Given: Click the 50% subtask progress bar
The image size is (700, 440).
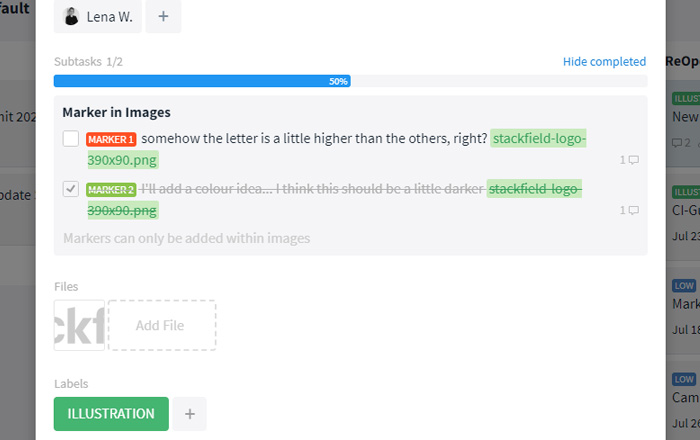Looking at the screenshot, I should [350, 81].
